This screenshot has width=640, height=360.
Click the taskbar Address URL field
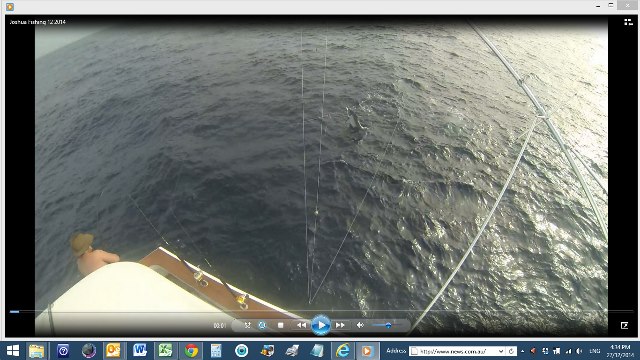coord(455,351)
